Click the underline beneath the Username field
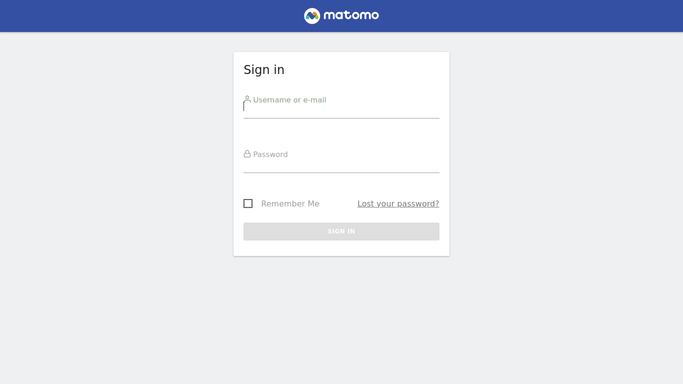This screenshot has height=384, width=683. [341, 118]
